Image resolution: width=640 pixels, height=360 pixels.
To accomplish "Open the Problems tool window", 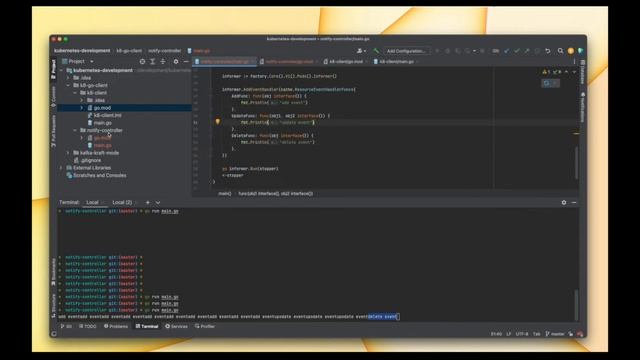I will point(116,327).
